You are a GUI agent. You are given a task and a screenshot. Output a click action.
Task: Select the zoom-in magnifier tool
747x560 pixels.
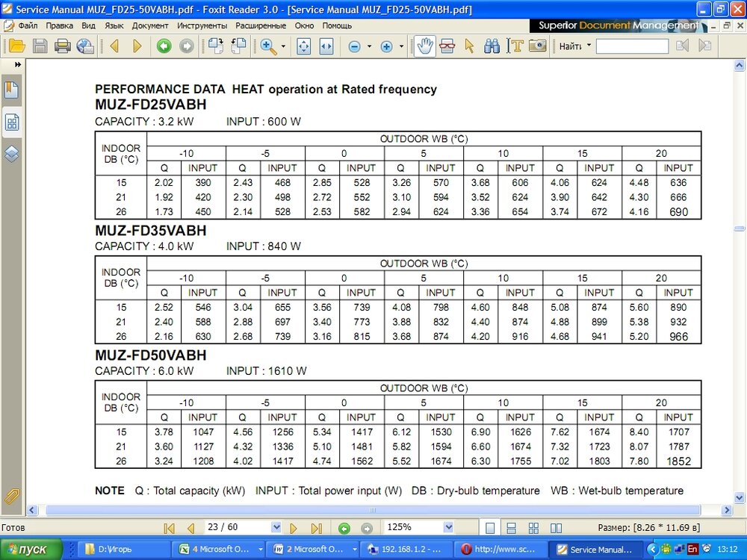pos(268,46)
